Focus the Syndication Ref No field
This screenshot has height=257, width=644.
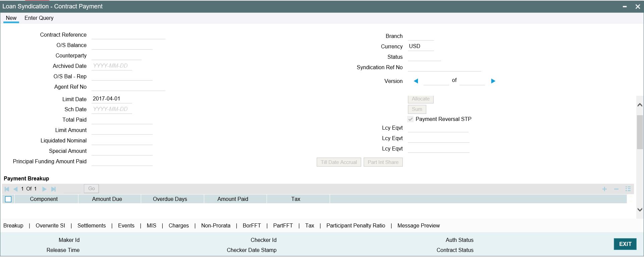pos(444,67)
